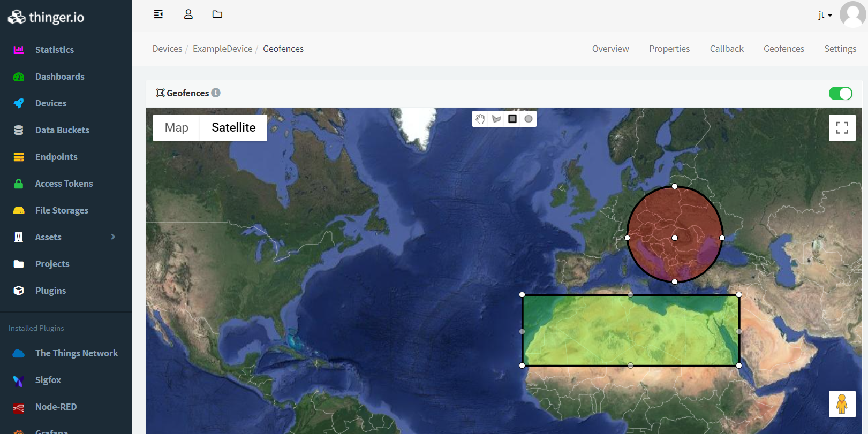Open the user account icon in top bar
This screenshot has width=868, height=434.
[188, 14]
